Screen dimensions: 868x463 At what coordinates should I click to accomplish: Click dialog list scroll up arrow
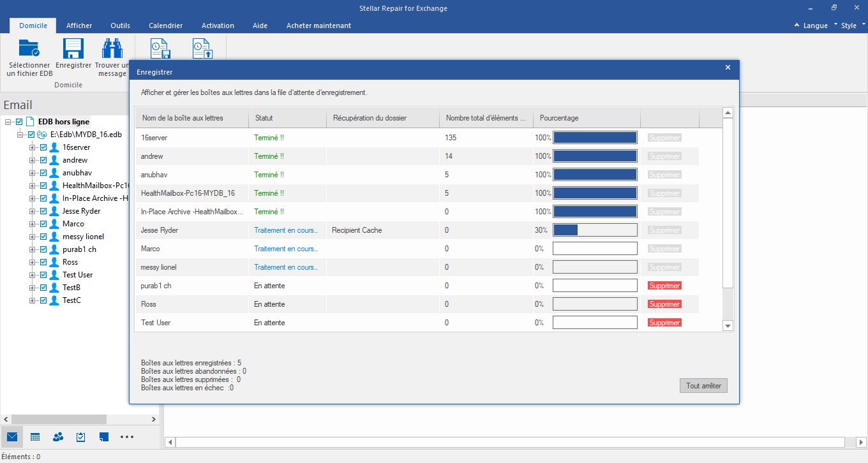[728, 113]
